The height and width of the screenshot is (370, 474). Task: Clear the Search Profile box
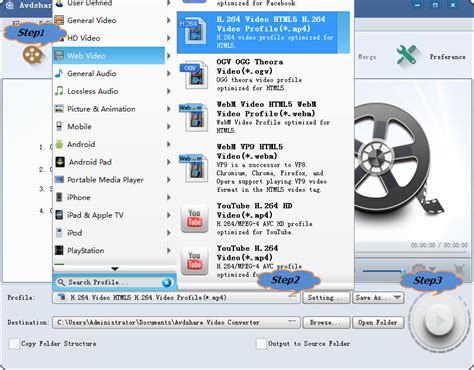(x=167, y=283)
